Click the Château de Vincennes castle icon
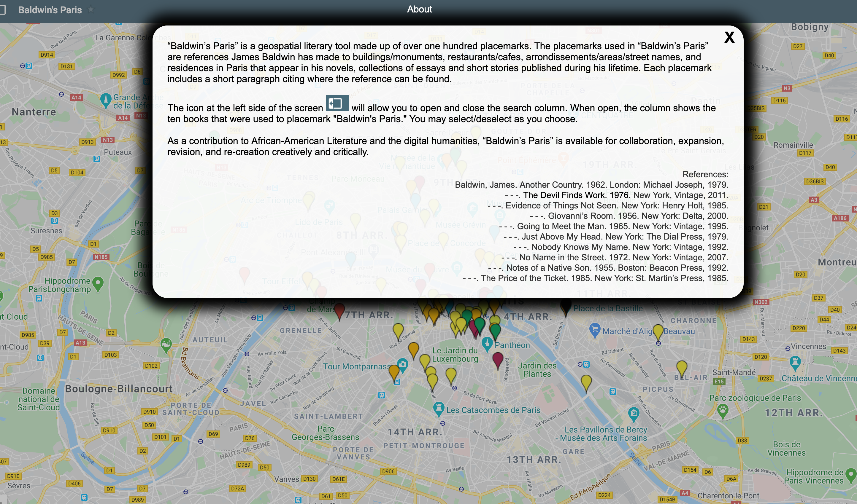This screenshot has width=857, height=504. [795, 363]
